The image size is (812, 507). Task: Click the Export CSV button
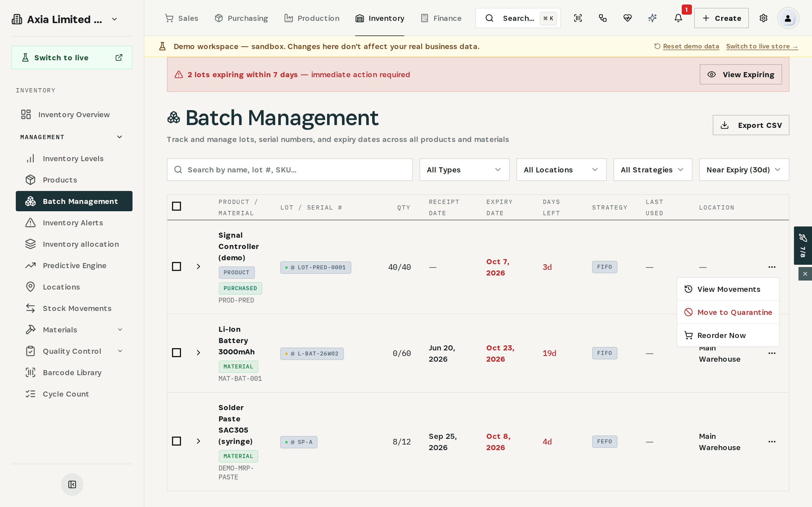pos(751,125)
